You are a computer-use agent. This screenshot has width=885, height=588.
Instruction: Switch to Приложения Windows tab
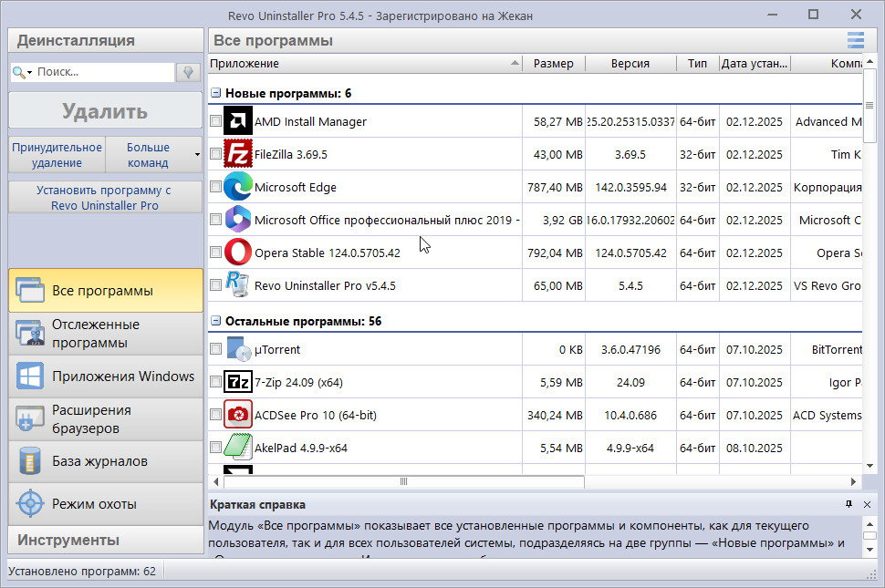coord(106,377)
